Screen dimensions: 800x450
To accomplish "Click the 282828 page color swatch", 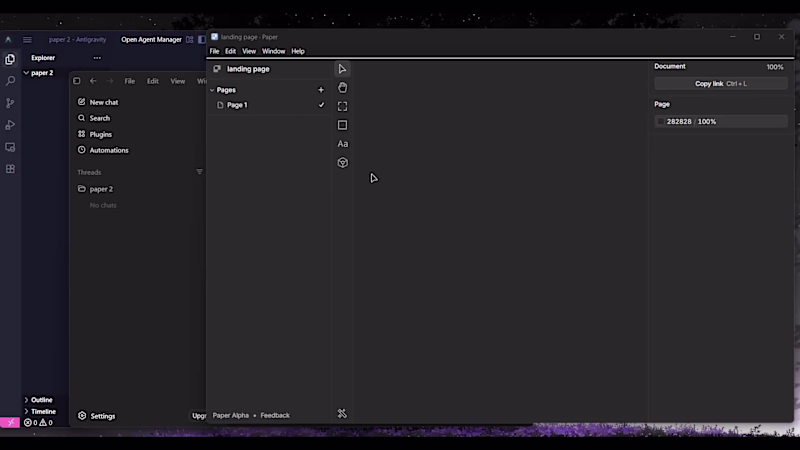I will (x=661, y=121).
